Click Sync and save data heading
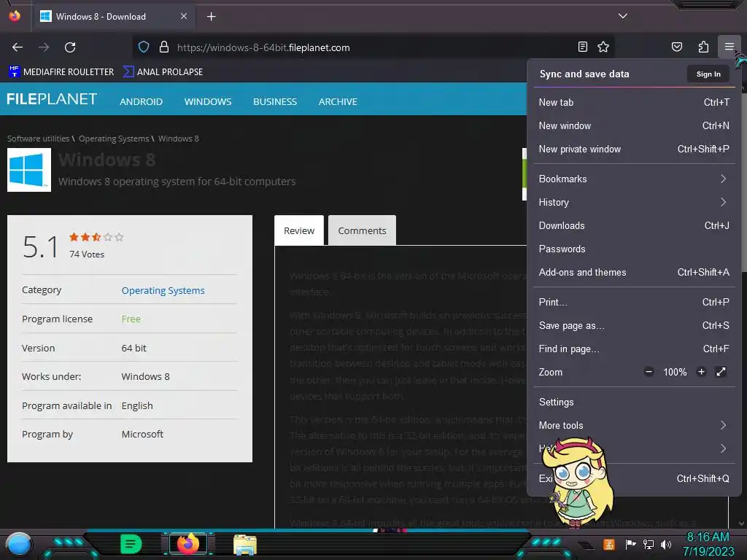The height and width of the screenshot is (560, 747). [x=584, y=74]
